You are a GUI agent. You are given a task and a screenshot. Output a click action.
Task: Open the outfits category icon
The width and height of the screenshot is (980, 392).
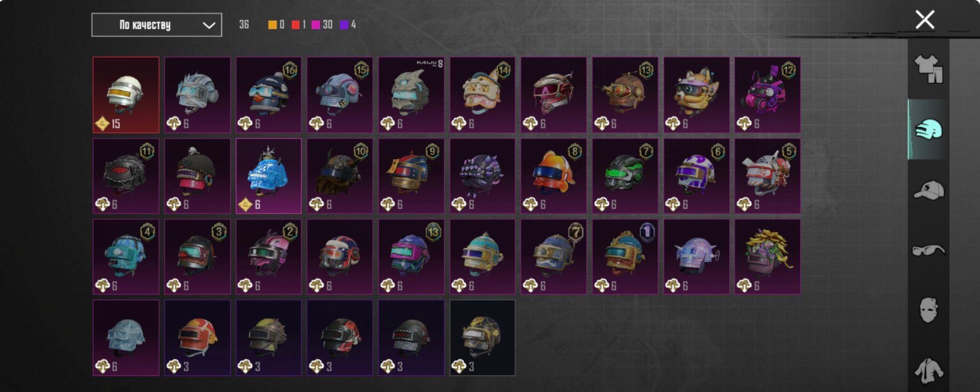click(928, 69)
